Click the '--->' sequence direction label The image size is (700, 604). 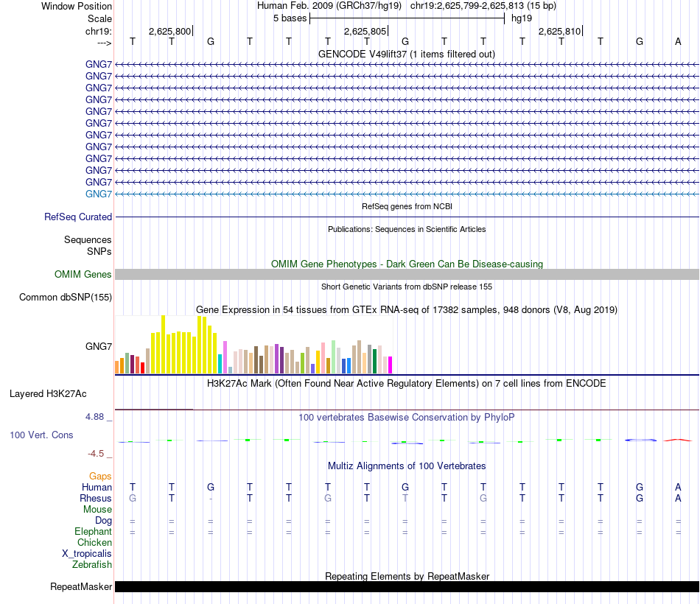pos(105,43)
